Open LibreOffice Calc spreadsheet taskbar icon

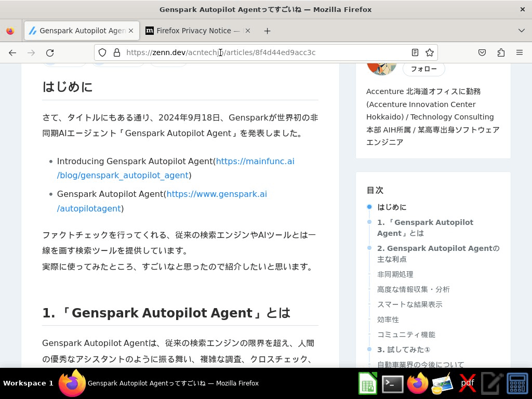point(368,383)
